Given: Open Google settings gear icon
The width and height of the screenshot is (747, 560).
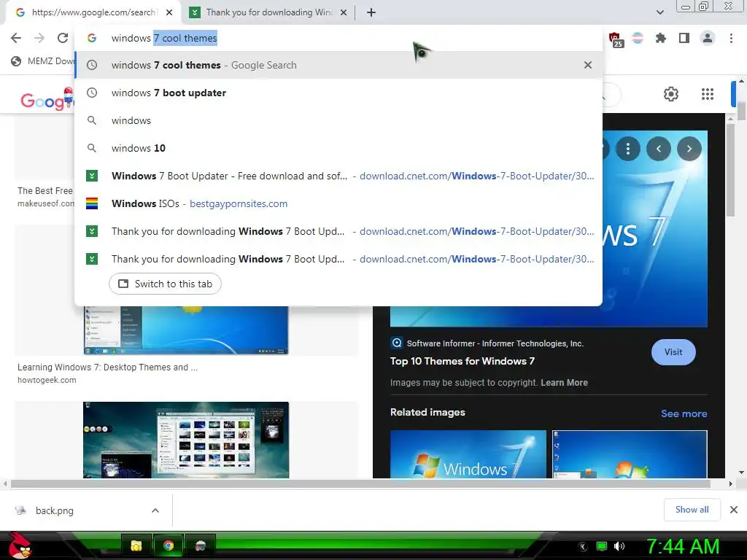Looking at the screenshot, I should pos(671,94).
